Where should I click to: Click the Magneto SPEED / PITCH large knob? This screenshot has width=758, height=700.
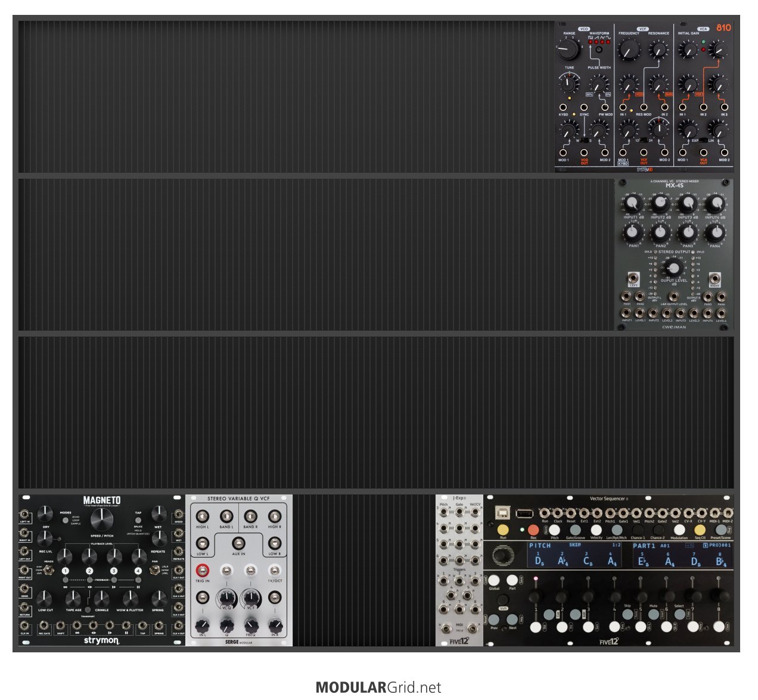102,519
